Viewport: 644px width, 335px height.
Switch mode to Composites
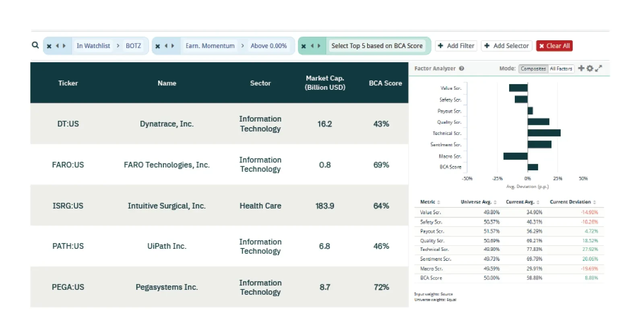tap(533, 69)
